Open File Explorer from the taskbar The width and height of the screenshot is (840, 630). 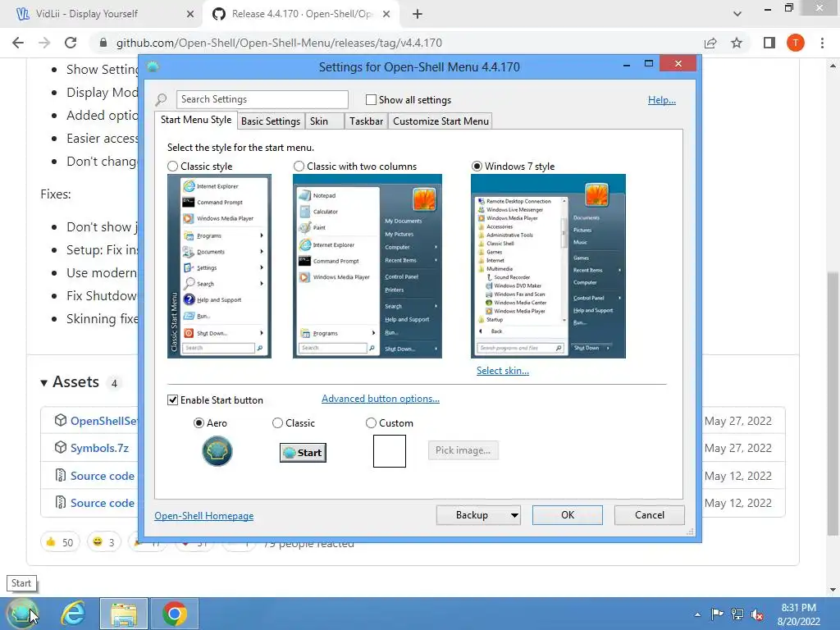124,614
